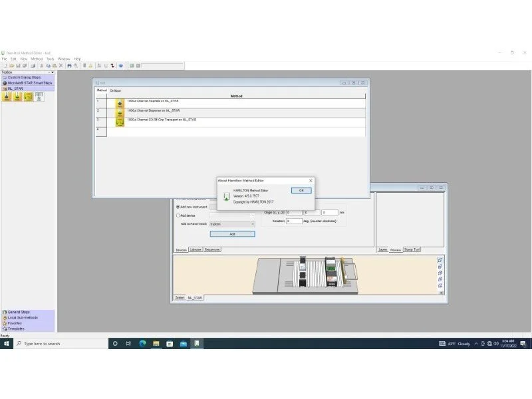Switch to the Stamp Tool tab
Screen dimensions: 532x399
(412, 249)
